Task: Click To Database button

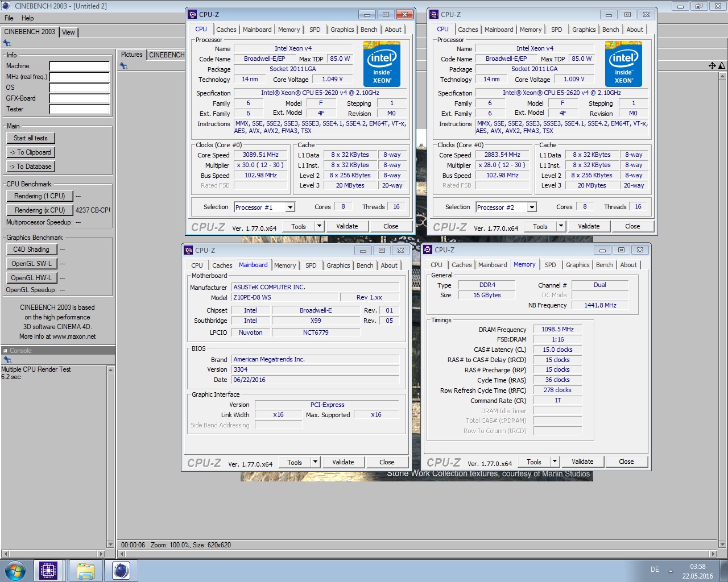Action: tap(31, 167)
